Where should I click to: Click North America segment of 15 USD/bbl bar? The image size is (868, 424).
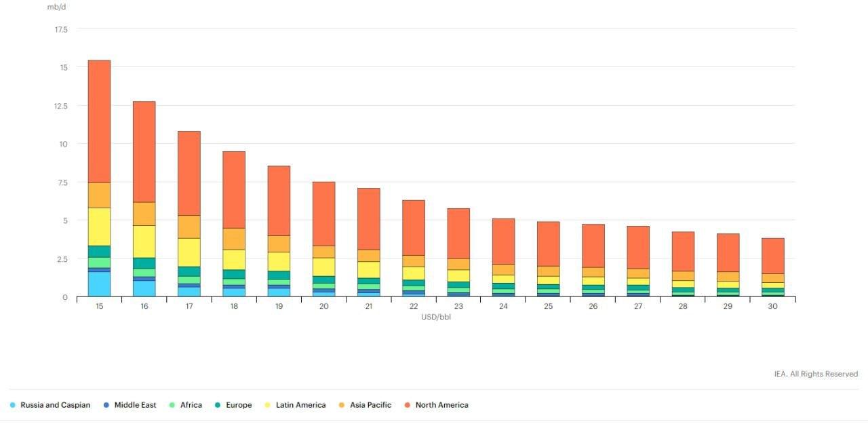tap(99, 121)
